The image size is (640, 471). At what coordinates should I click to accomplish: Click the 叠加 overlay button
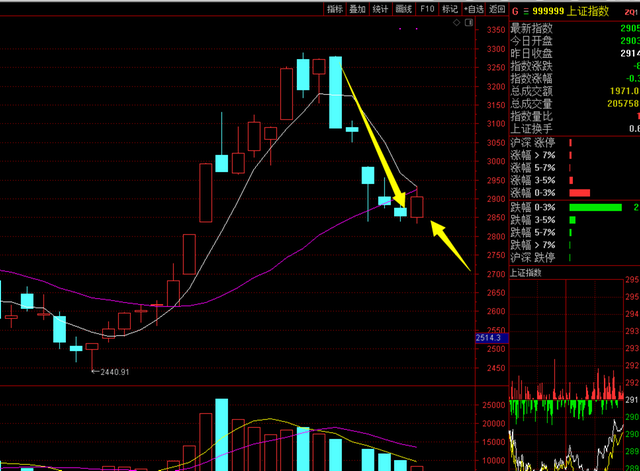[358, 9]
